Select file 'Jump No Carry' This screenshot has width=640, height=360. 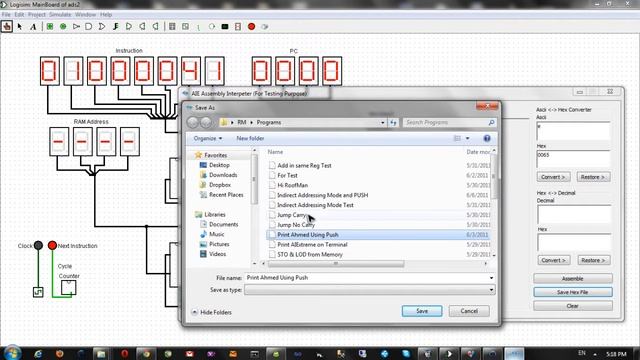(x=296, y=224)
